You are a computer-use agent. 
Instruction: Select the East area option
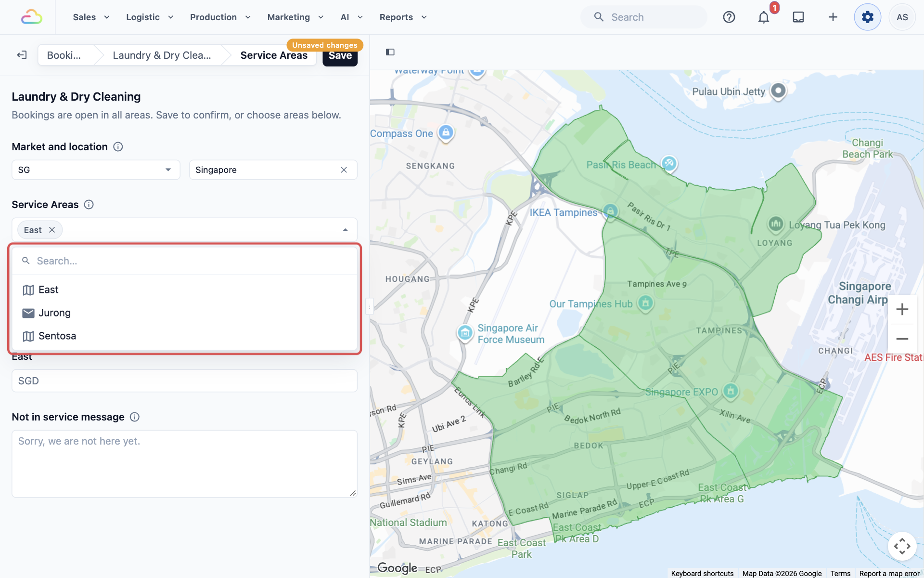coord(185,290)
